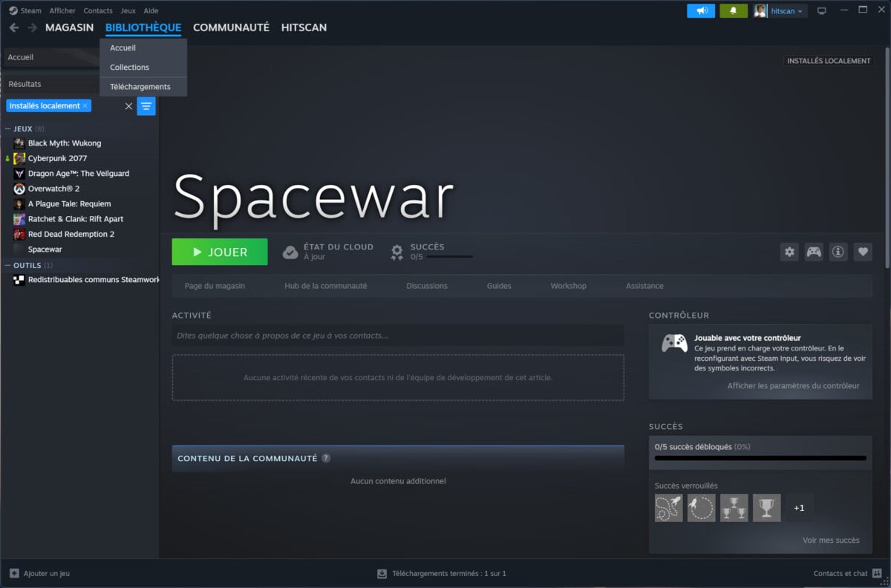Launch Spacewar with the JOUER button
This screenshot has width=891, height=588.
(x=220, y=252)
